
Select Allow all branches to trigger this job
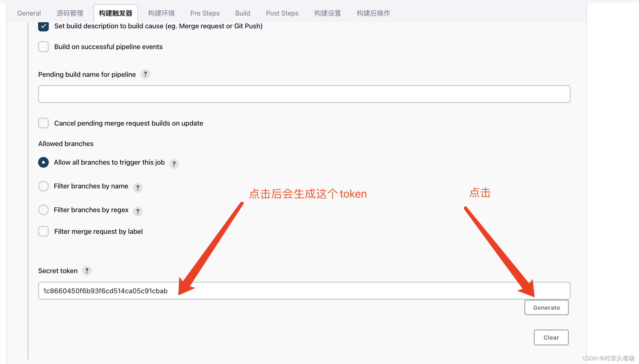43,162
